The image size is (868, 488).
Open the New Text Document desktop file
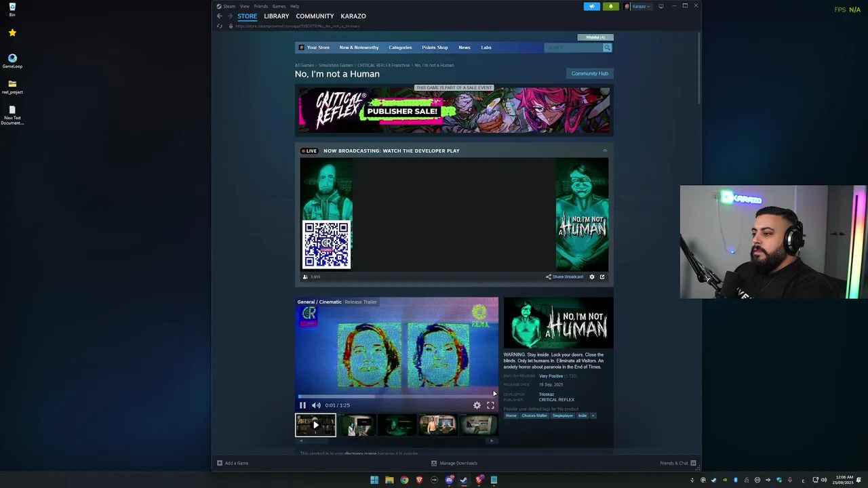click(12, 115)
